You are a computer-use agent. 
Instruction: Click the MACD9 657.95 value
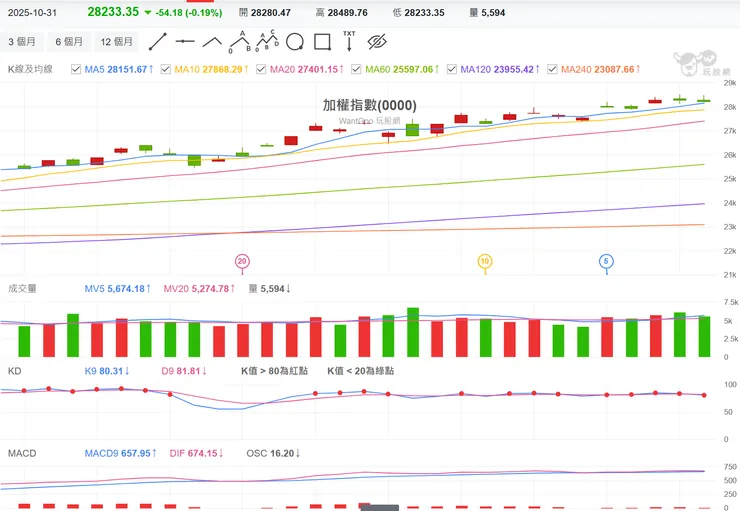[120, 453]
